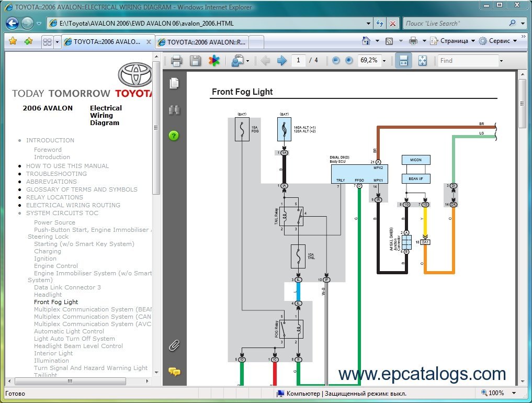The image size is (532, 403).
Task: Click the browser Back arrow button
Action: click(x=13, y=24)
